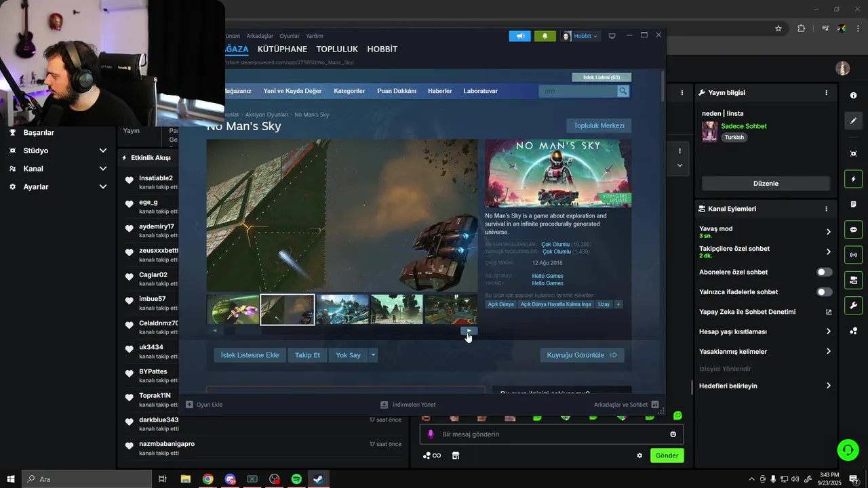Open the HOBBİT profile tab in Steam
This screenshot has height=488, width=868.
pyautogui.click(x=382, y=49)
